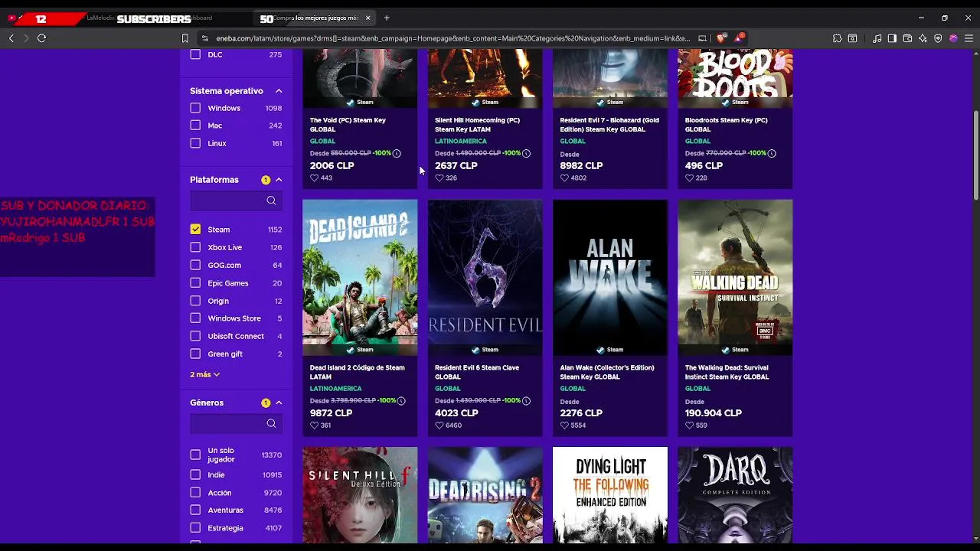Click the DARQ Complete Edition cover
Viewport: 980px width, 551px height.
click(735, 495)
